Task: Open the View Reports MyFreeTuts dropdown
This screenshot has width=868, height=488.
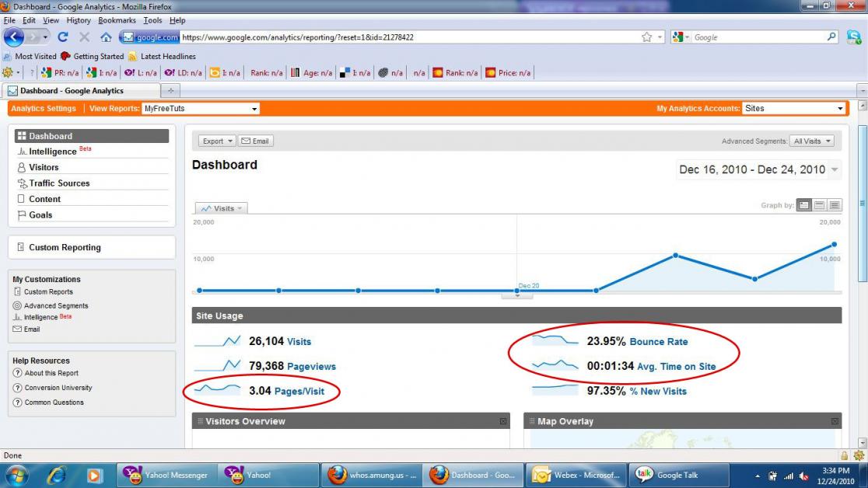Action: click(201, 109)
